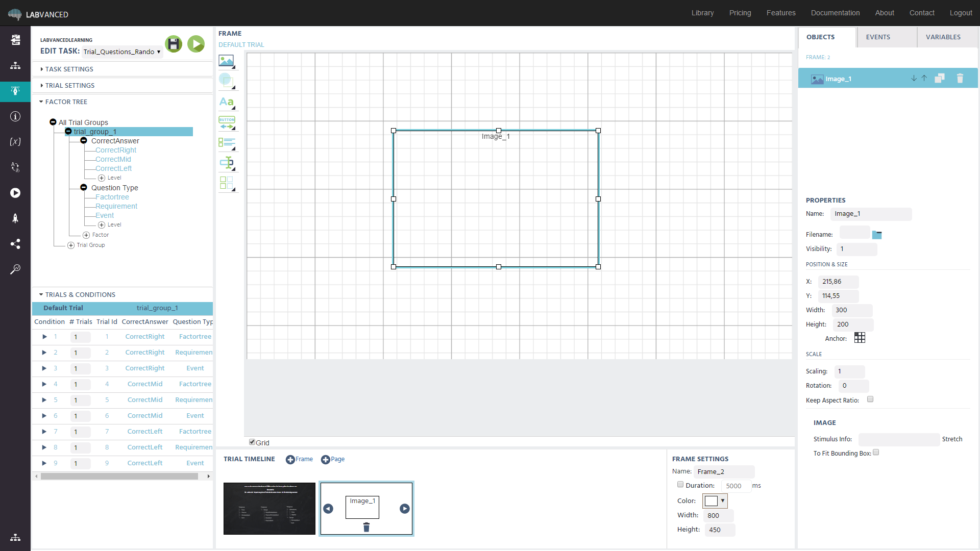Open the Pricing page
The image size is (980, 551).
click(740, 13)
